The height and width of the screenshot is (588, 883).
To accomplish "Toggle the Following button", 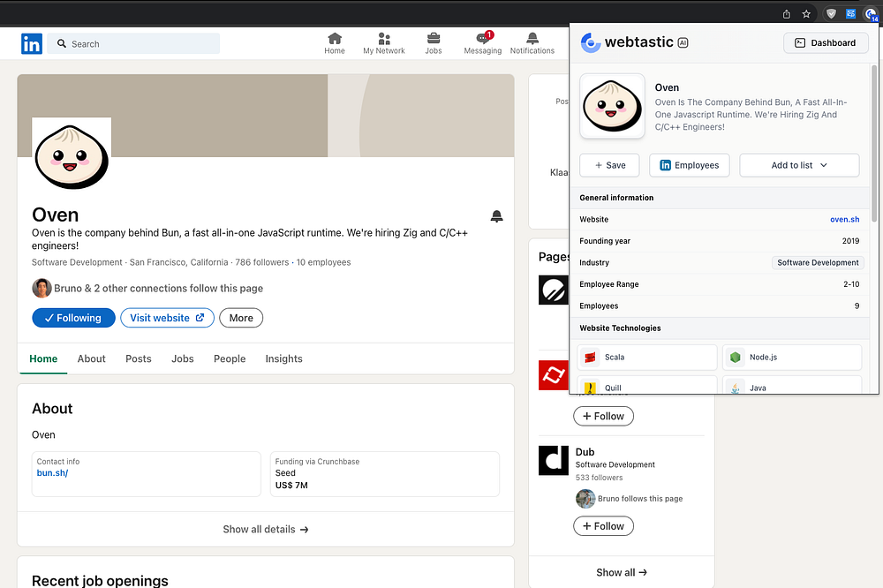I will tap(74, 318).
